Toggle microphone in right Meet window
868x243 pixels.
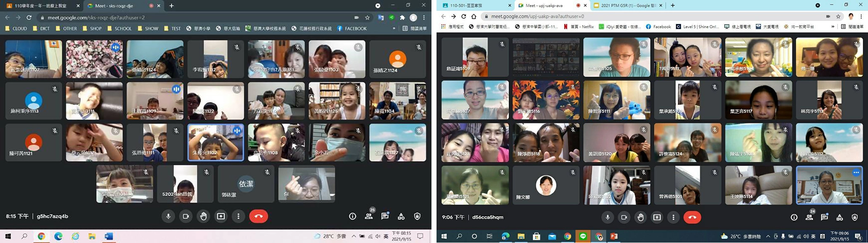pos(607,217)
